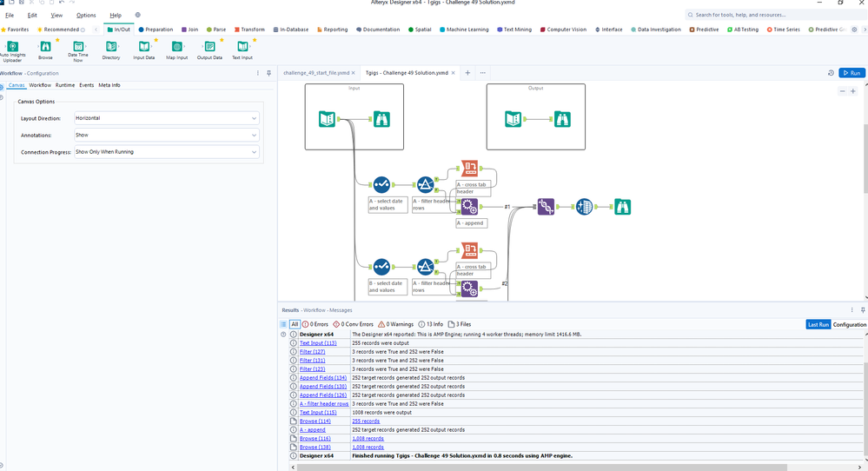Click the lower Cross Tab node in B branch
This screenshot has height=471, width=868.
(469, 249)
